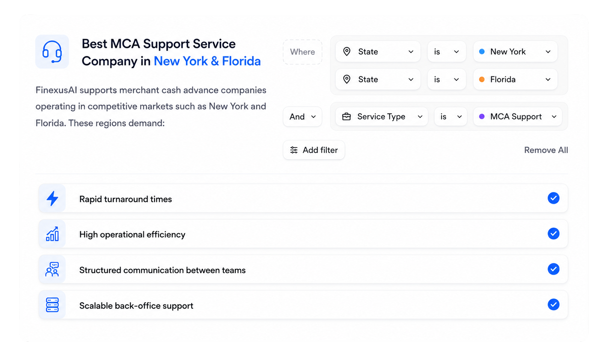Viewport: 607px width, 364px height.
Task: Click the blue New York color dot
Action: coord(482,52)
